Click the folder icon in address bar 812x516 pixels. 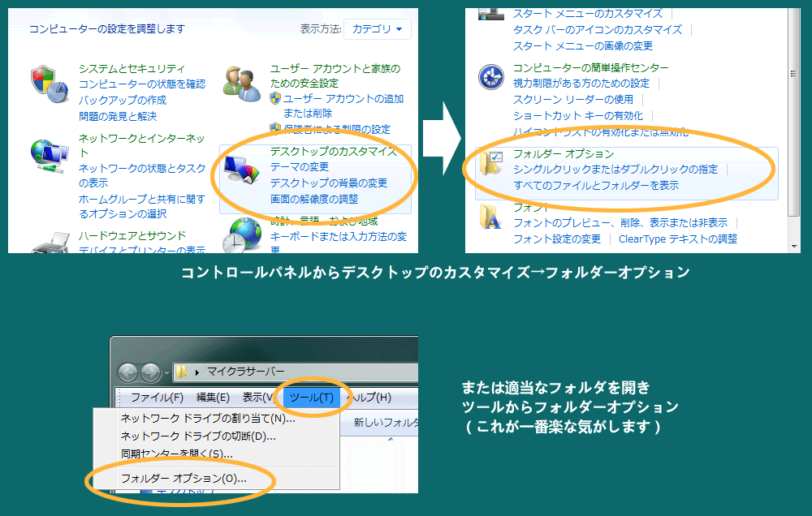pos(181,372)
